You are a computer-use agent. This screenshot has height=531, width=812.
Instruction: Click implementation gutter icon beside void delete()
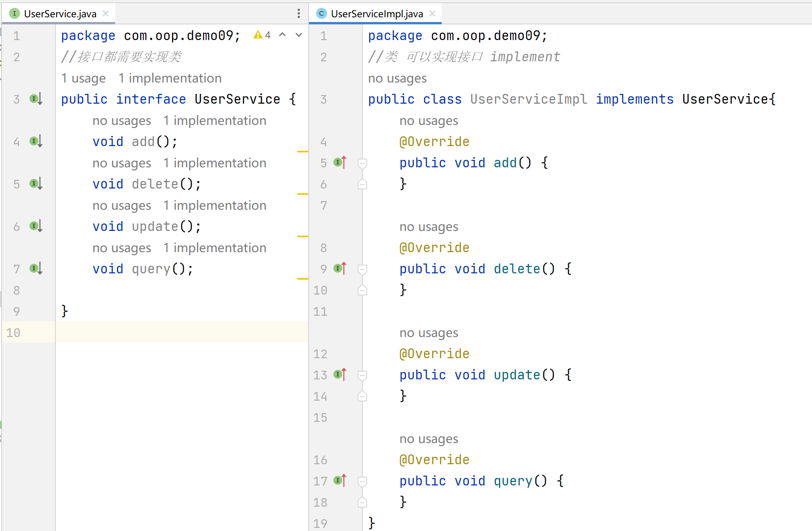click(x=36, y=183)
